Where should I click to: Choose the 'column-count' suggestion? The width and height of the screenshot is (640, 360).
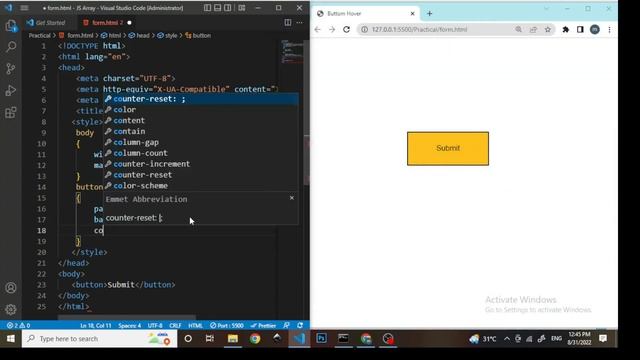(201, 153)
